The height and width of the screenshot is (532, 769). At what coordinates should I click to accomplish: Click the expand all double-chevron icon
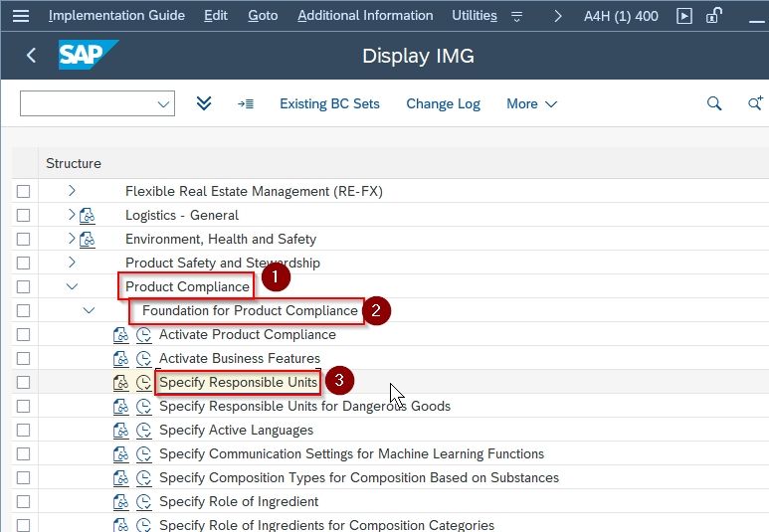204,103
